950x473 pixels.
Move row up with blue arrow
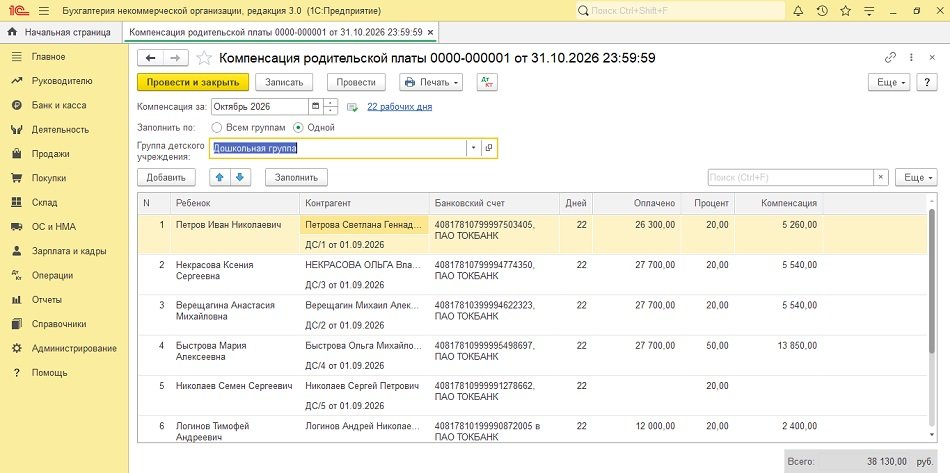coord(219,177)
